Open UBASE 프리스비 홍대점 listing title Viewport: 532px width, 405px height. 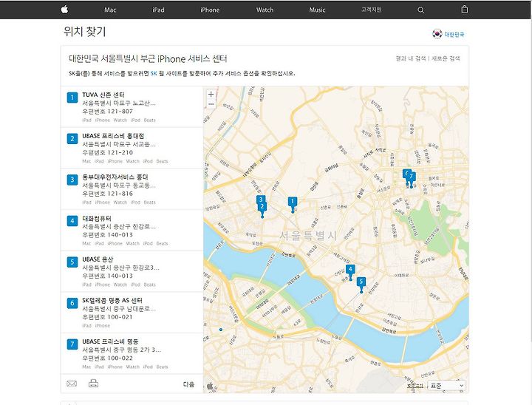click(x=113, y=136)
